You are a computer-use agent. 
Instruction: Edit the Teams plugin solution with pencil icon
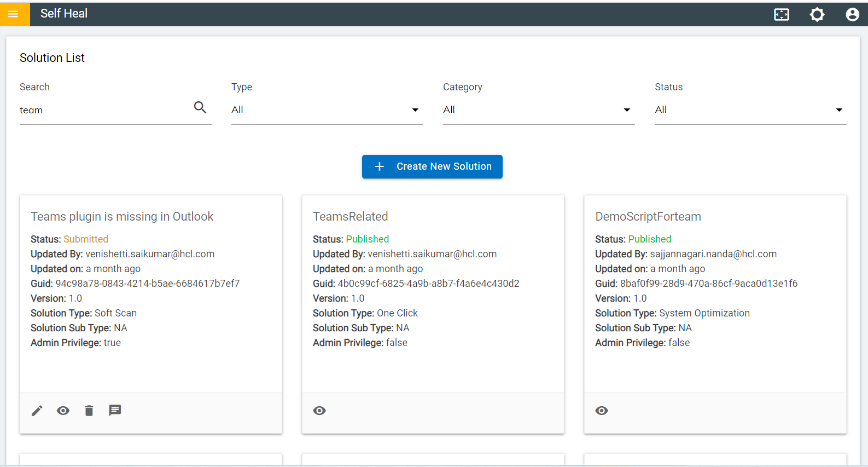click(37, 411)
